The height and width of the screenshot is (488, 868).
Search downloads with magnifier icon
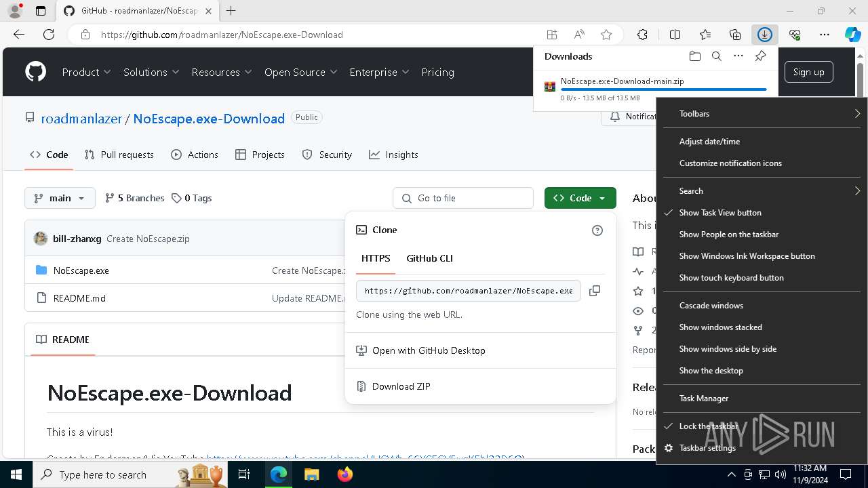tap(716, 56)
